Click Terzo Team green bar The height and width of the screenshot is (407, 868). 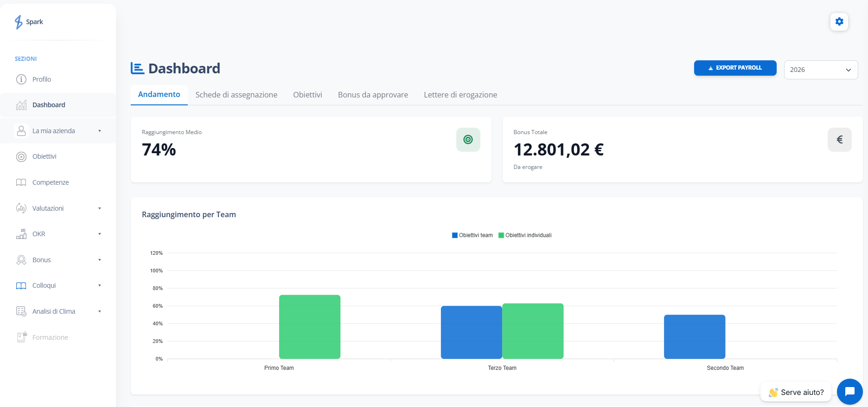[x=533, y=331]
